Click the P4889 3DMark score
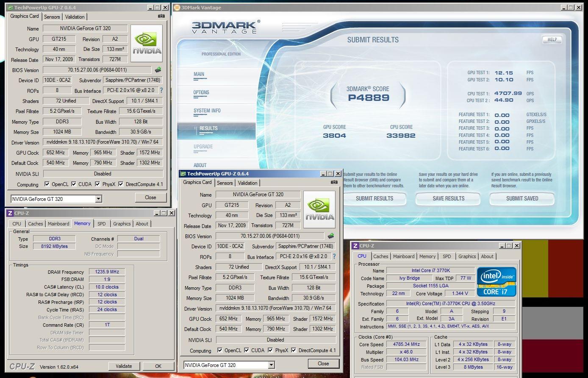588x378 pixels. pyautogui.click(x=368, y=98)
